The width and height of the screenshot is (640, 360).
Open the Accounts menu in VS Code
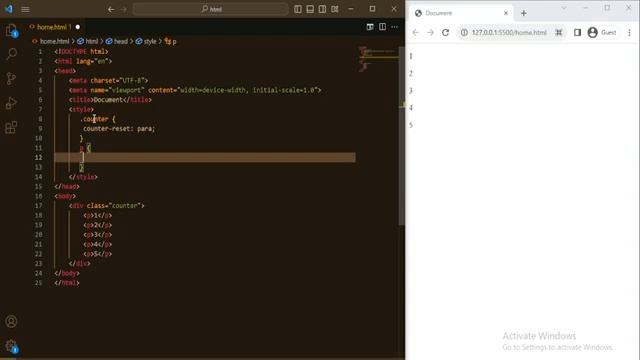11,322
